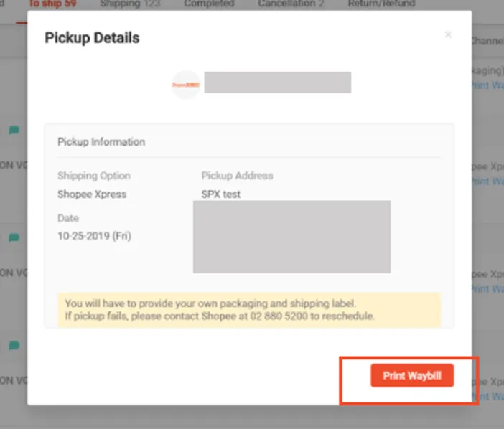504x429 pixels.
Task: Click the pickup date 10-25-2019 (Fri)
Action: [94, 235]
